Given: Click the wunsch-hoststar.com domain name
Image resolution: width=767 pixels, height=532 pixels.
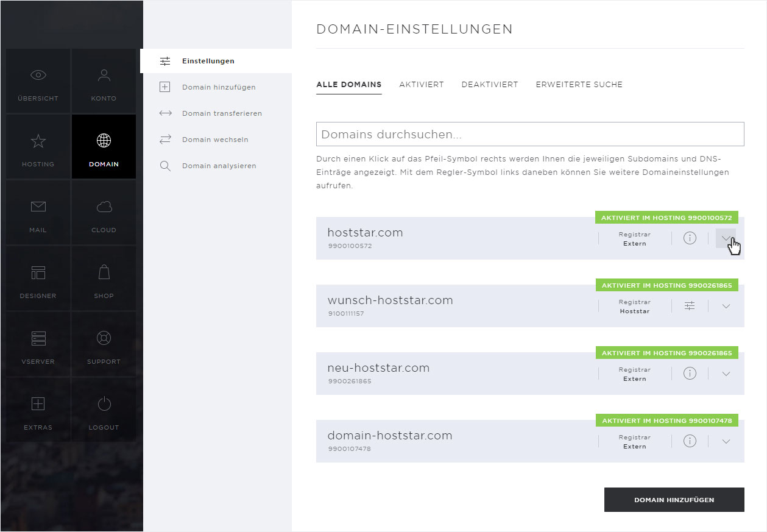Looking at the screenshot, I should [390, 300].
